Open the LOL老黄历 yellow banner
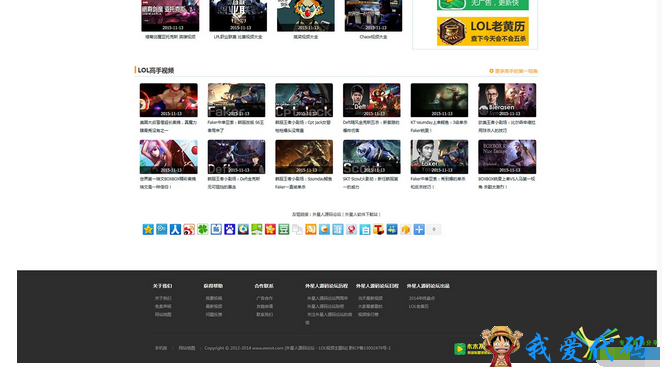This screenshot has width=665, height=372. tap(483, 31)
